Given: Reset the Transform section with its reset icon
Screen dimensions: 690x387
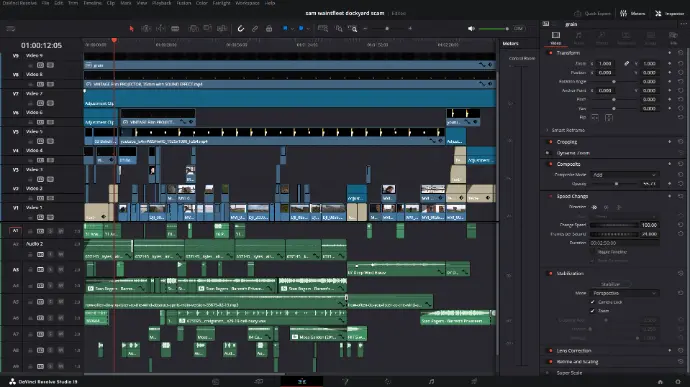Looking at the screenshot, I should [x=680, y=53].
